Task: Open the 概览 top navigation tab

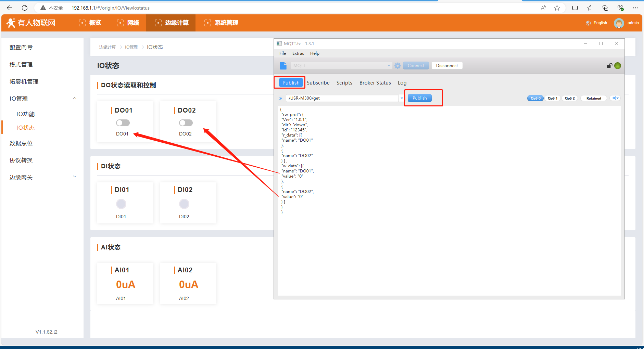Action: tap(90, 23)
